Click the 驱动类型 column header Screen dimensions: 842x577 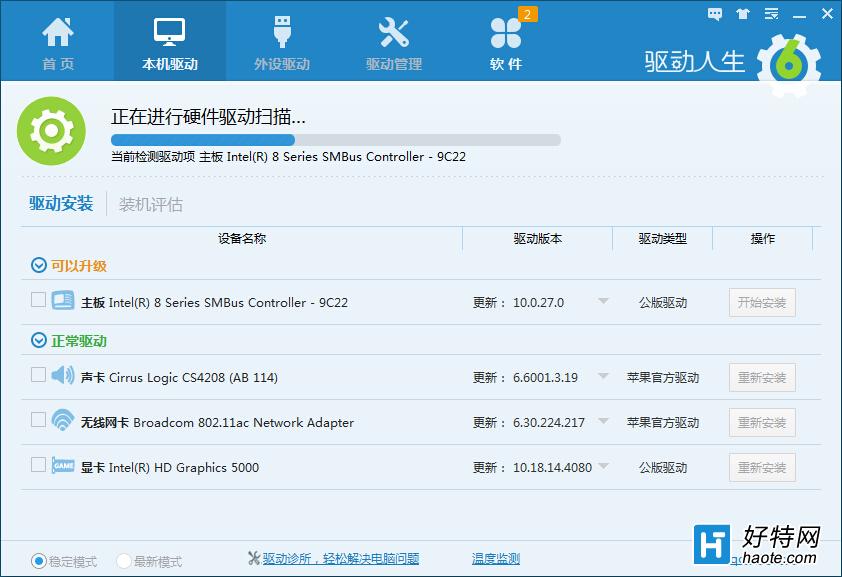click(663, 239)
